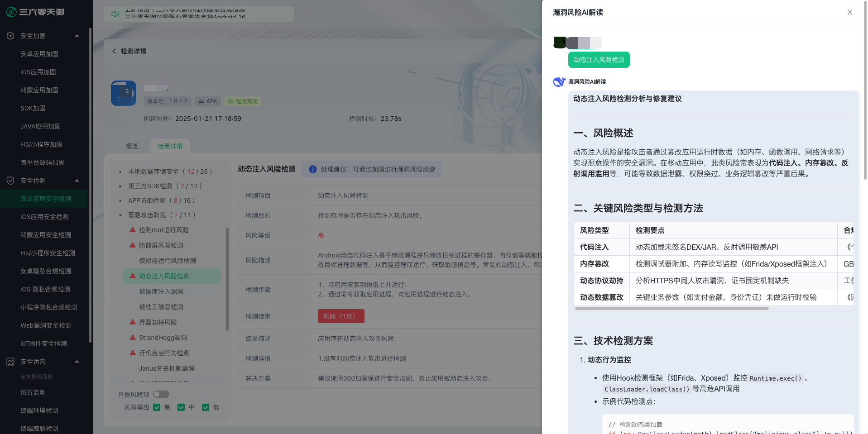Click the 三六零天御 logo icon
The width and height of the screenshot is (868, 434).
click(x=11, y=12)
